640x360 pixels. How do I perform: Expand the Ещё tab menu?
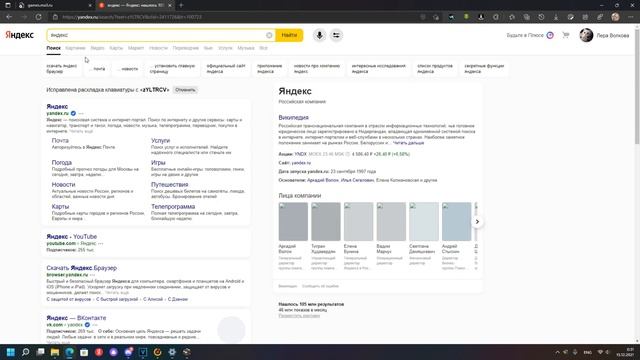pyautogui.click(x=263, y=48)
